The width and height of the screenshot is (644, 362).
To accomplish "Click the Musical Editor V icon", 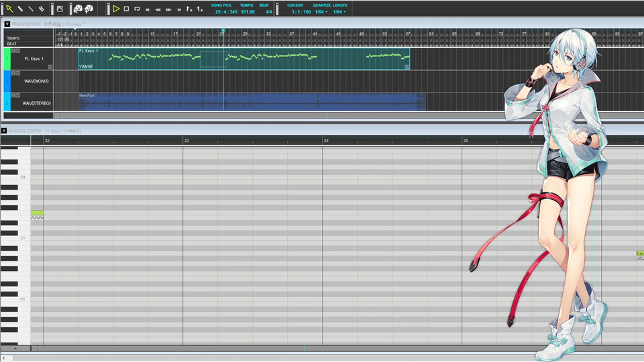I will pos(4,131).
